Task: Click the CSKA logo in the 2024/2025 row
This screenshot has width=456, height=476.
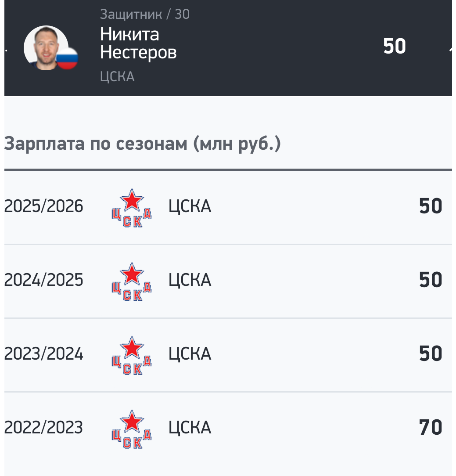Action: pyautogui.click(x=132, y=282)
